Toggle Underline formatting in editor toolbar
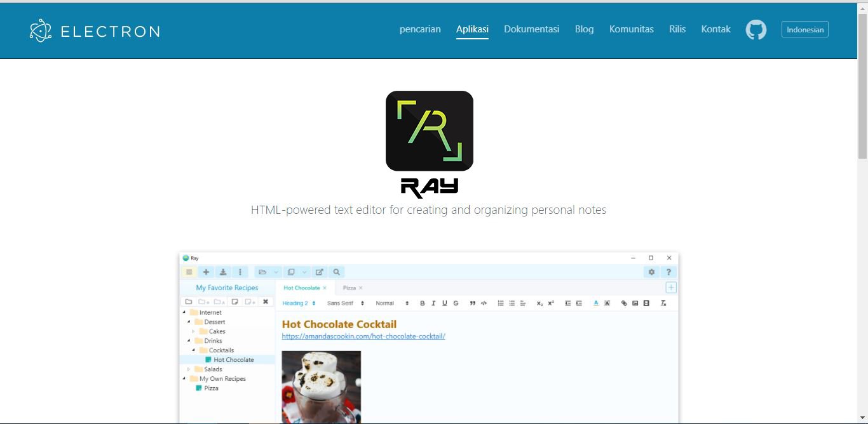The width and height of the screenshot is (868, 424). [x=444, y=303]
